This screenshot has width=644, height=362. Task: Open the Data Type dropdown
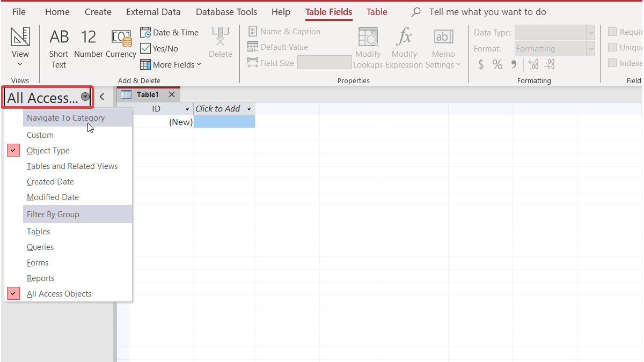tap(590, 32)
